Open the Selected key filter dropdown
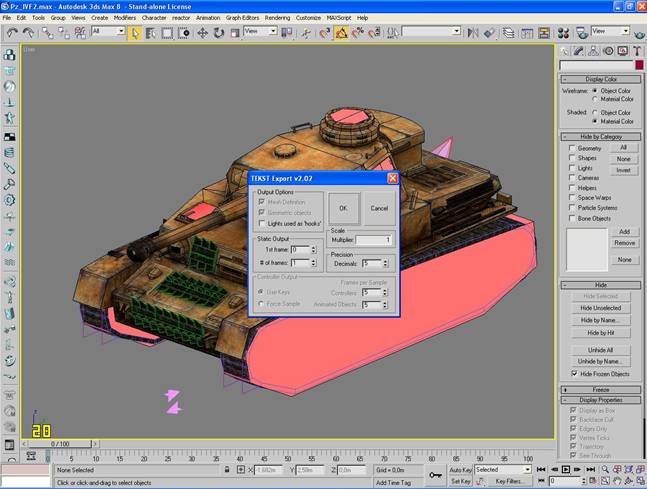The image size is (647, 489). pos(503,470)
